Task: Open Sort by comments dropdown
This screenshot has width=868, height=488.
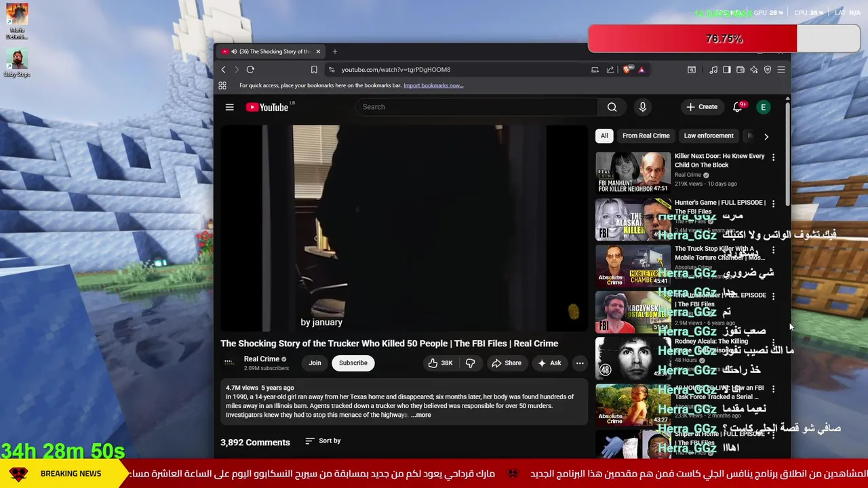Action: point(323,441)
